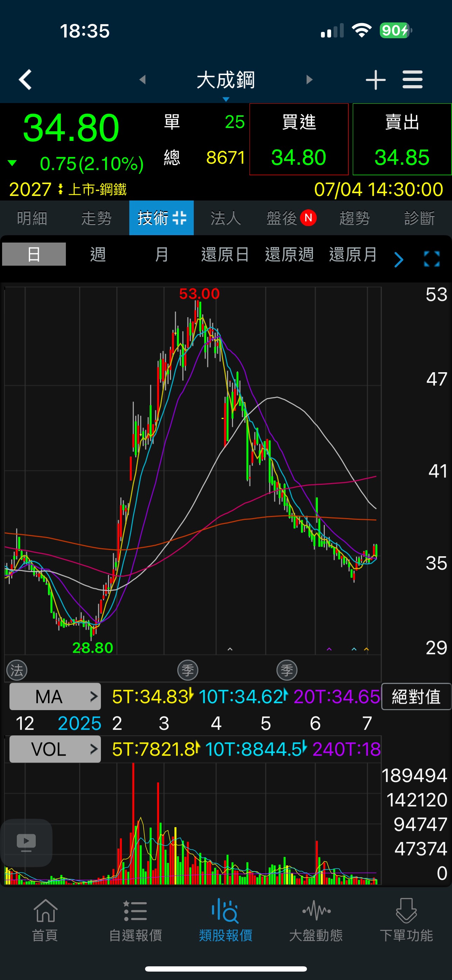This screenshot has height=980, width=452.
Task: Open the 法人 tab
Action: tap(226, 218)
